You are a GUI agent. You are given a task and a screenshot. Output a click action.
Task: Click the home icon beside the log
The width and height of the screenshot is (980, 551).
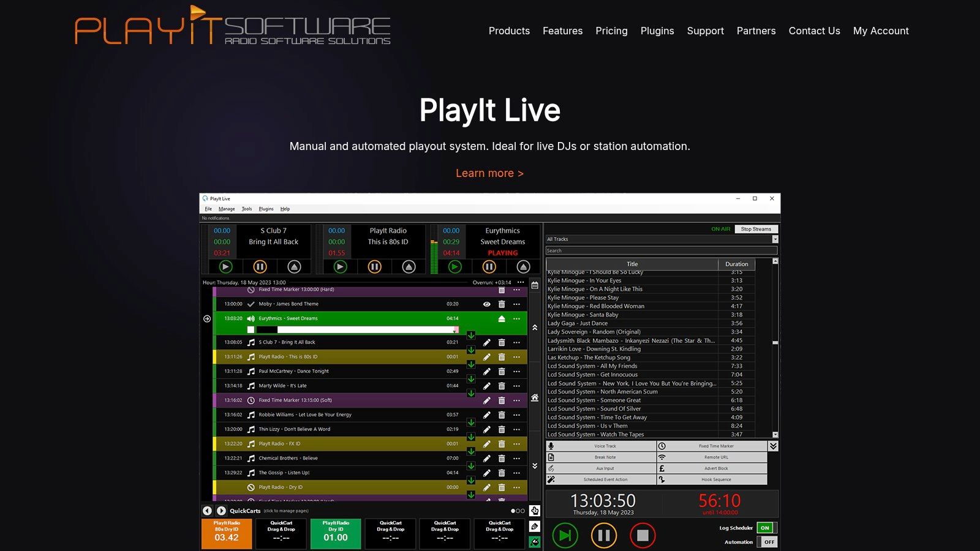click(x=535, y=397)
